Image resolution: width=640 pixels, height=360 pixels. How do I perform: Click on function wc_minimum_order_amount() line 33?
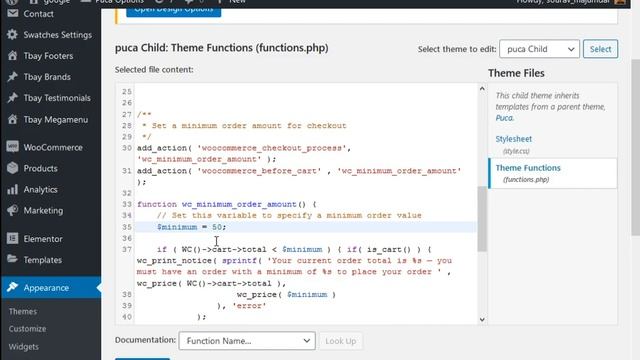point(227,204)
